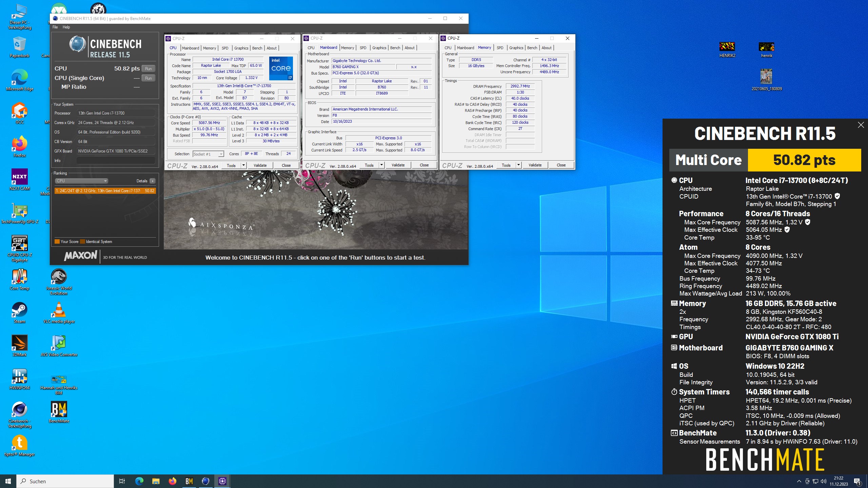This screenshot has height=488, width=868.
Task: Open Task View on taskbar
Action: [x=122, y=481]
